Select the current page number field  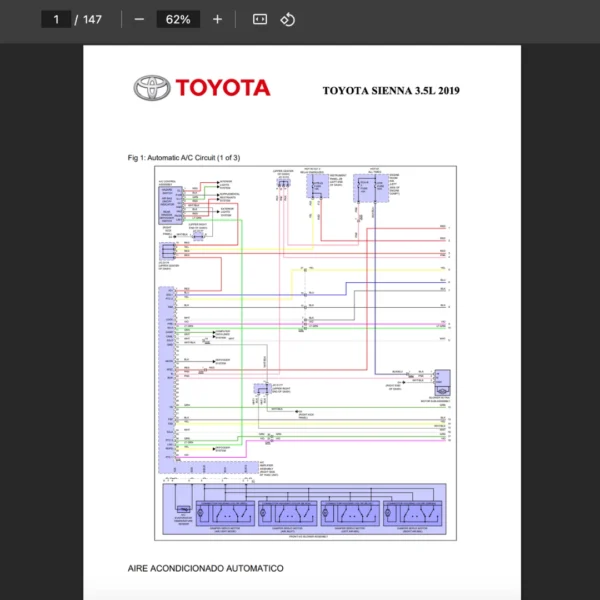56,19
